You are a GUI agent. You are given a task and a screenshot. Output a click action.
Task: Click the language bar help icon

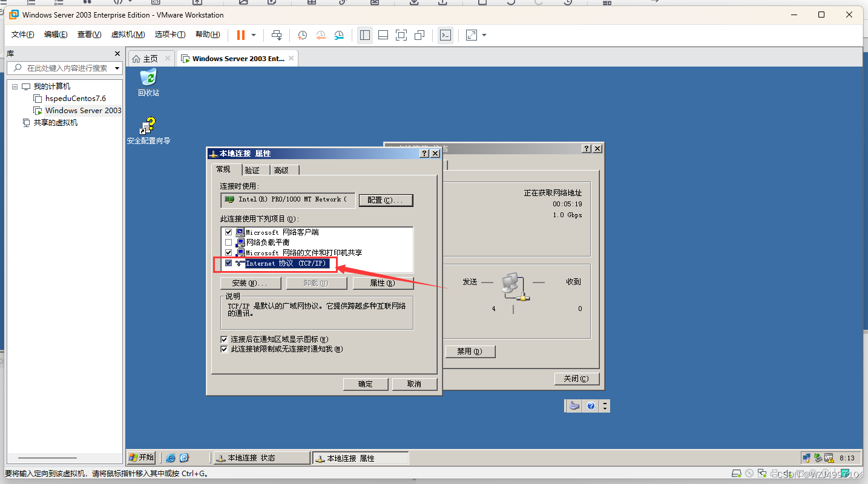[591, 407]
